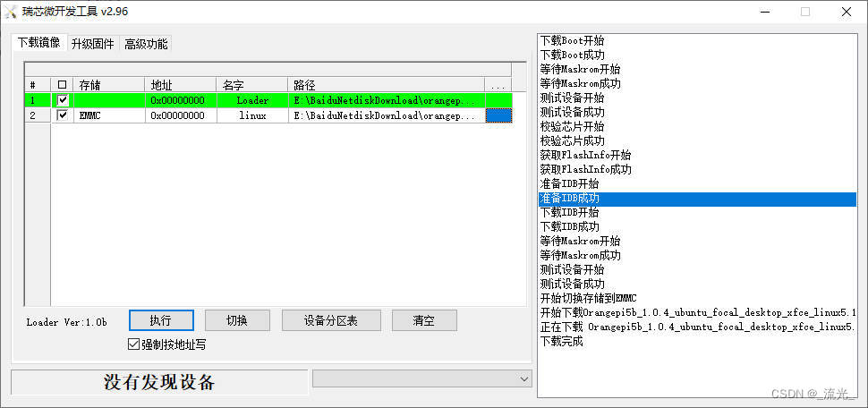868x408 pixels.
Task: Select log line starting with 正在下载 Orangepi5b
Action: click(697, 327)
